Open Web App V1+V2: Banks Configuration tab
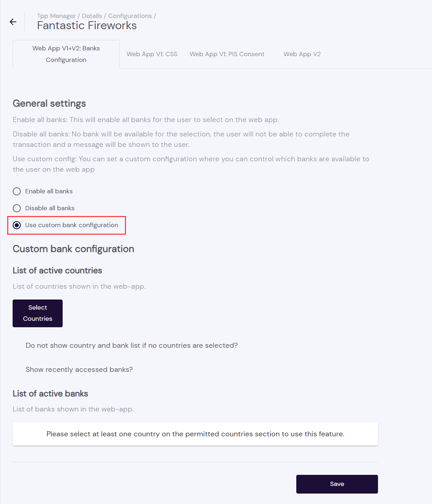Screen dimensions: 432x504 66,54
